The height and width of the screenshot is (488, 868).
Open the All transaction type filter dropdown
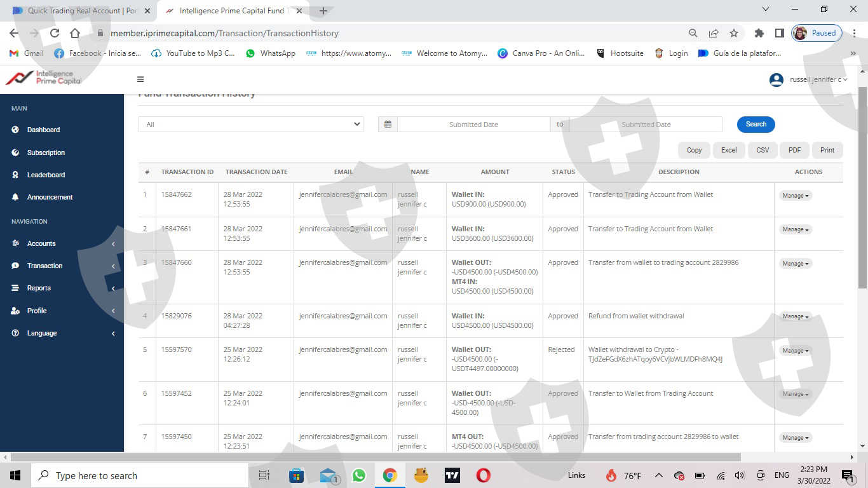[250, 125]
